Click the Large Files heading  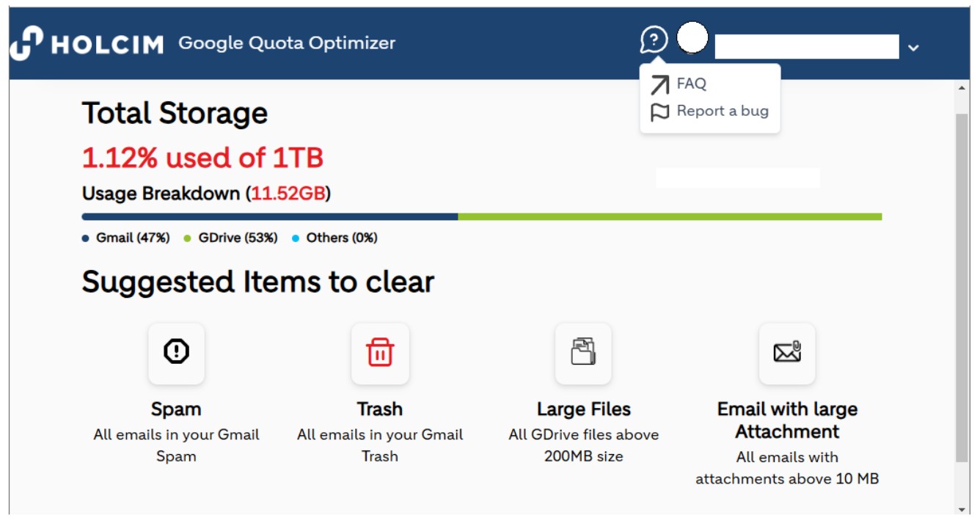pyautogui.click(x=584, y=409)
